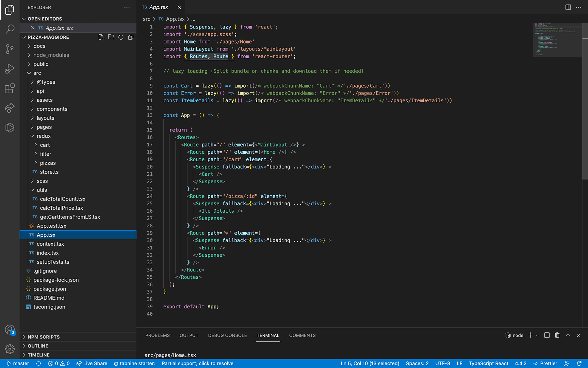
Task: Expand the pages folder
Action: coord(78,127)
